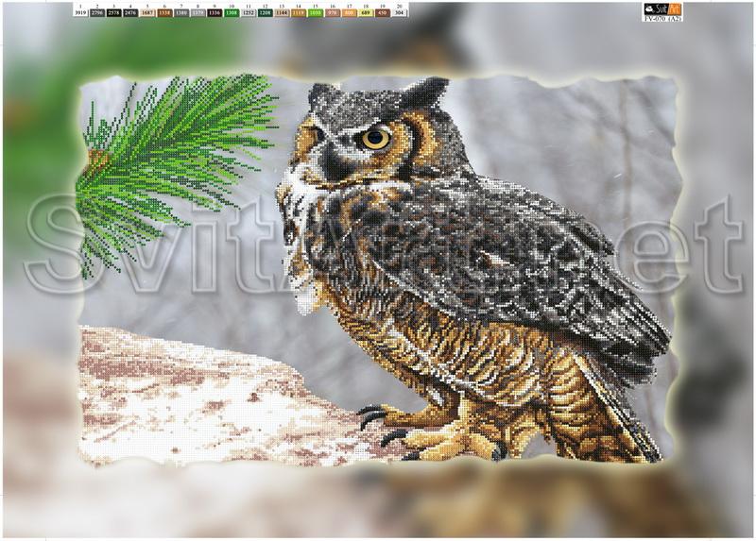Select dark gray swatch number 2
Viewport: 756px width, 541px height.
coord(97,13)
